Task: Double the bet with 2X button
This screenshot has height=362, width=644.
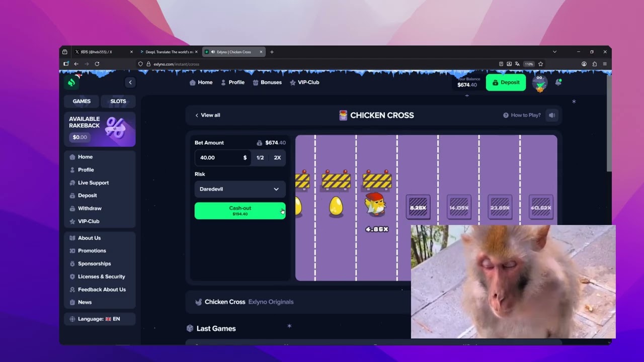Action: pos(277,158)
